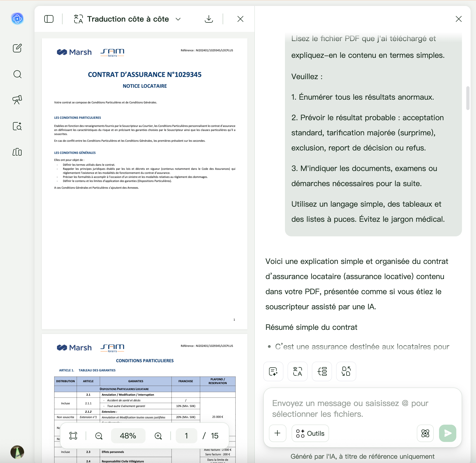Viewport: 476px width, 463px height.
Task: Click the translation icon next to Traduction
Action: (78, 19)
